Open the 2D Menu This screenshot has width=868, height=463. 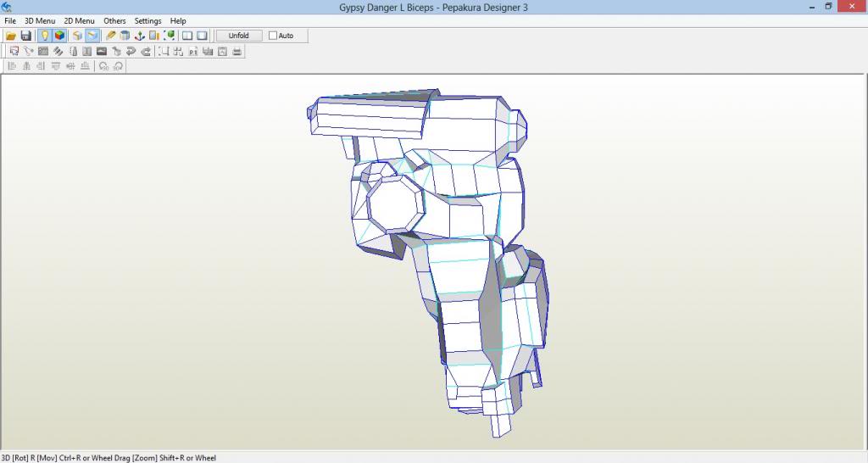tap(79, 21)
